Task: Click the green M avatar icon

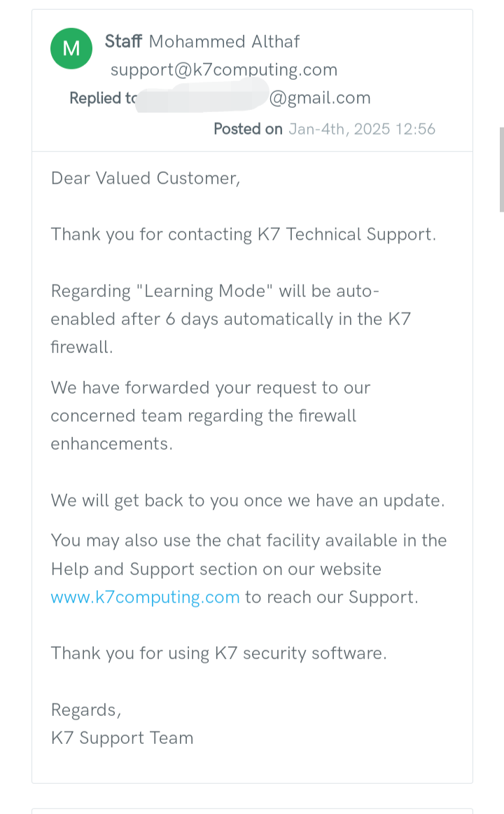Action: (71, 49)
